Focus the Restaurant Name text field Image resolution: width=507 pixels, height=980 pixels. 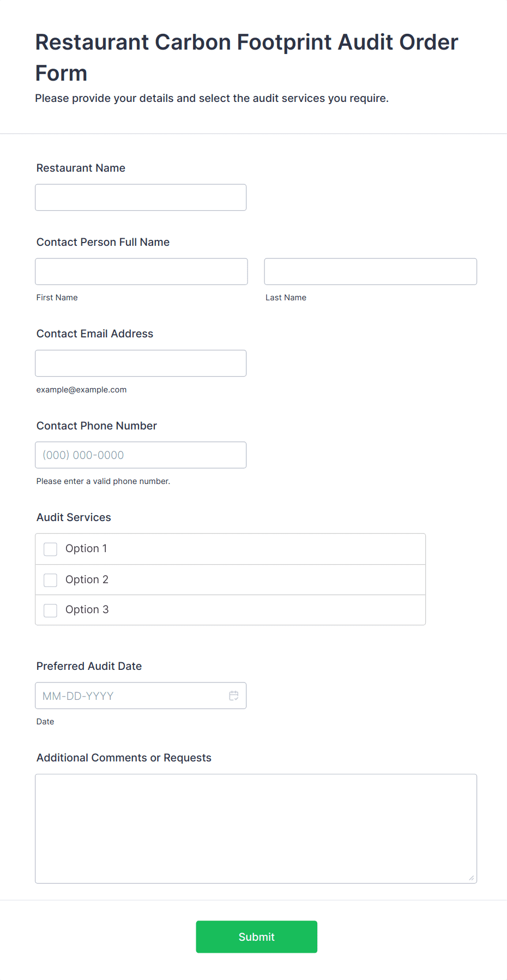point(141,197)
